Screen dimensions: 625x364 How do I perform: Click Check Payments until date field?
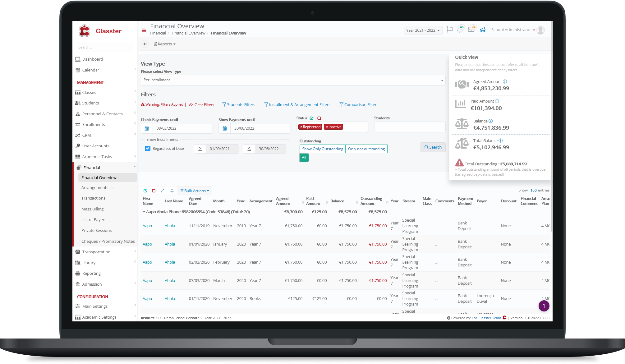[182, 128]
